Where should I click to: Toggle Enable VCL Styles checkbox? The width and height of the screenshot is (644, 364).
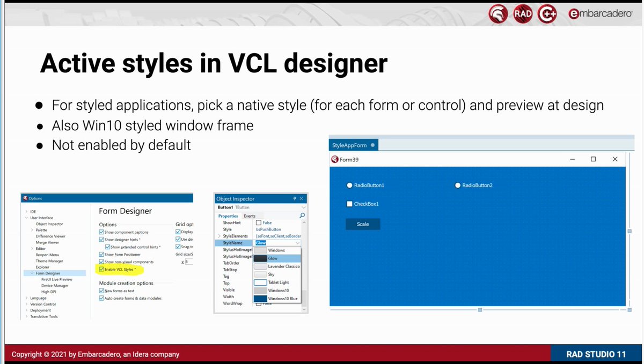tap(102, 269)
